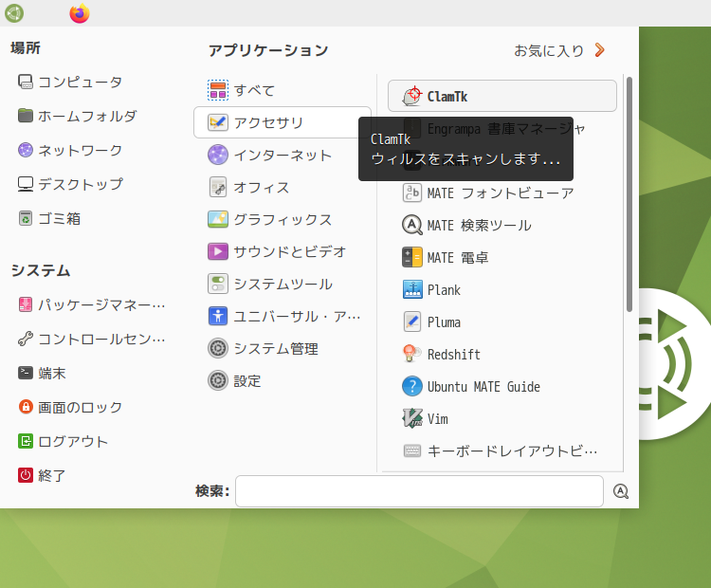Click the application list scrollbar
The height and width of the screenshot is (588, 711).
pos(629,194)
